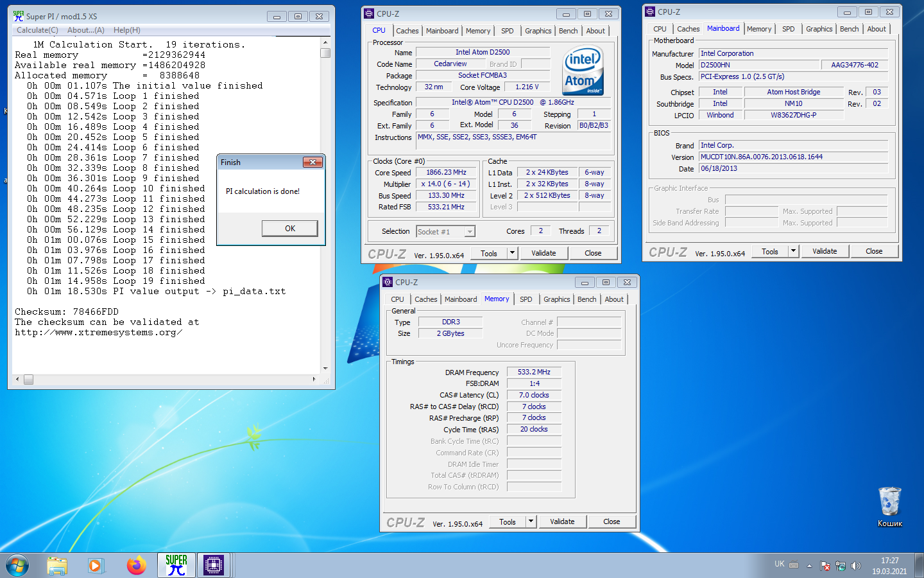924x578 pixels.
Task: Click the taskbar clock showing 17:27
Action: [889, 565]
